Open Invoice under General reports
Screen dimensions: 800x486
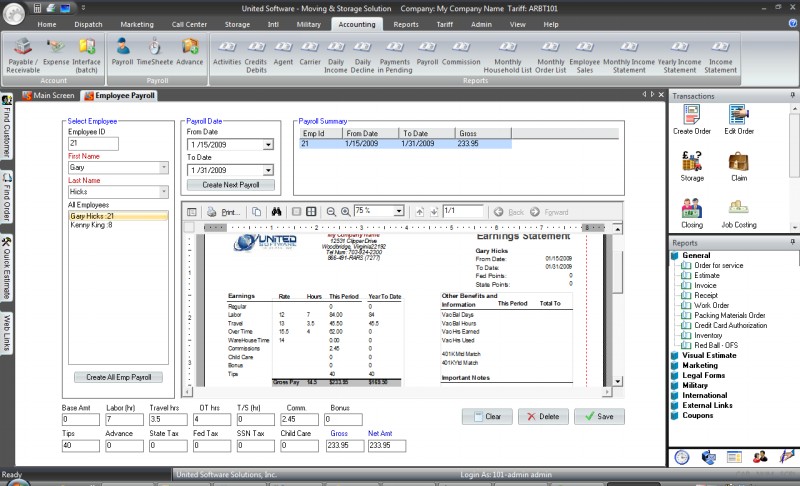pyautogui.click(x=705, y=286)
